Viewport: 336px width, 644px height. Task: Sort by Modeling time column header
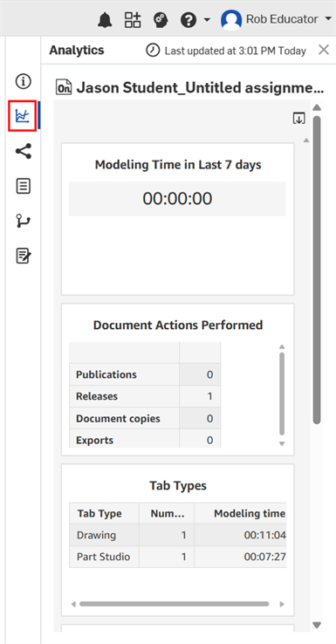pos(240,513)
